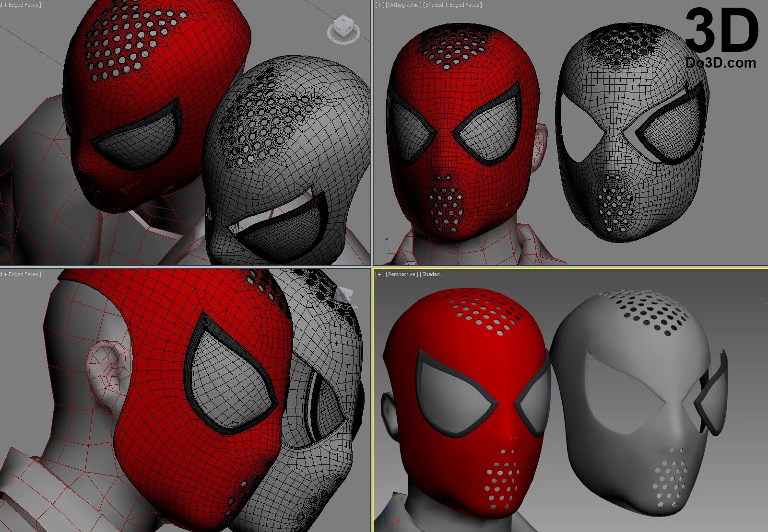This screenshot has height=532, width=768.
Task: Click the Edged Faces label in top-left viewport
Action: [x=21, y=5]
